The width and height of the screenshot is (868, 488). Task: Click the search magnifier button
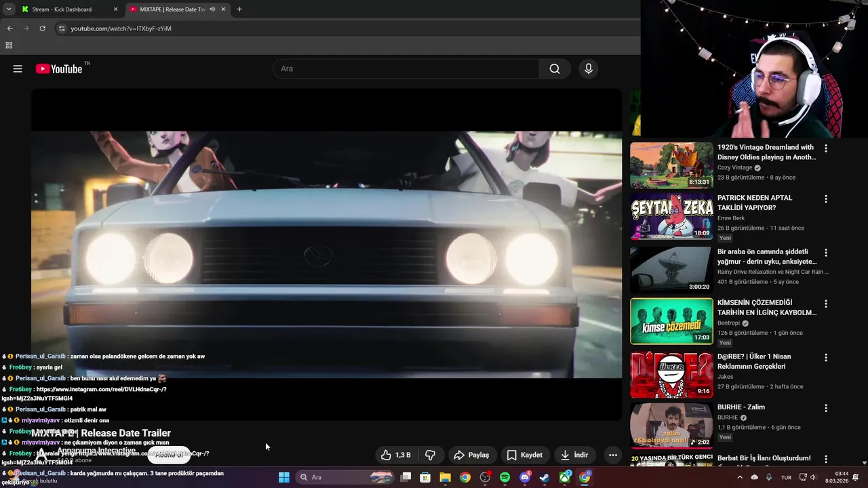(555, 68)
